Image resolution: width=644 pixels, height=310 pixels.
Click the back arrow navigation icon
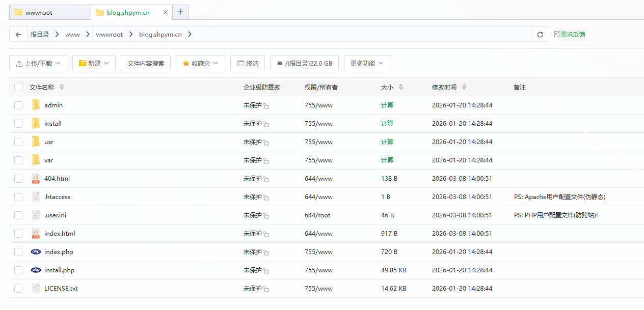coord(18,34)
